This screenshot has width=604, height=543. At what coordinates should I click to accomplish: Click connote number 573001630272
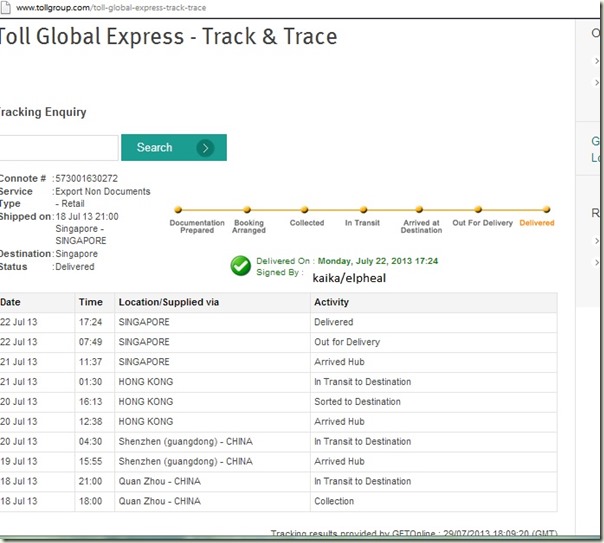(86, 178)
